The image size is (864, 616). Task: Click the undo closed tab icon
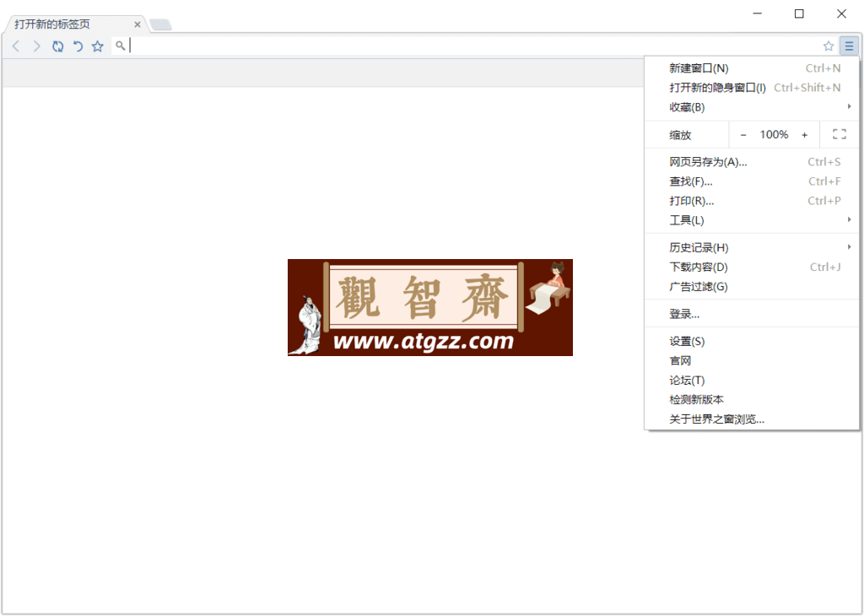click(78, 46)
